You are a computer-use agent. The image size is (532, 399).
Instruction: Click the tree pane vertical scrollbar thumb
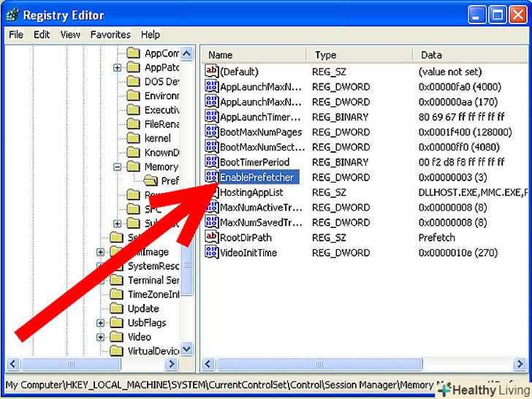(186, 265)
